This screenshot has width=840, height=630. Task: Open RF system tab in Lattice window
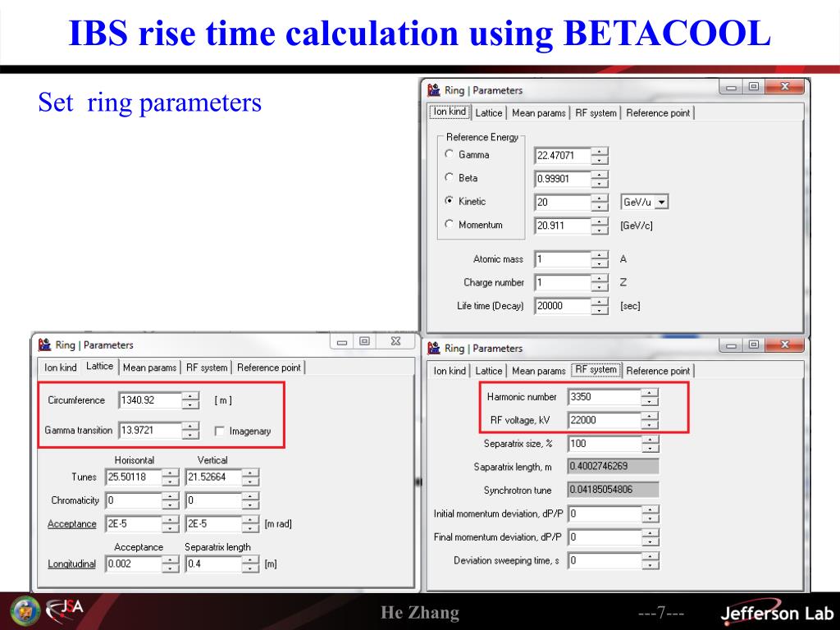(x=207, y=367)
